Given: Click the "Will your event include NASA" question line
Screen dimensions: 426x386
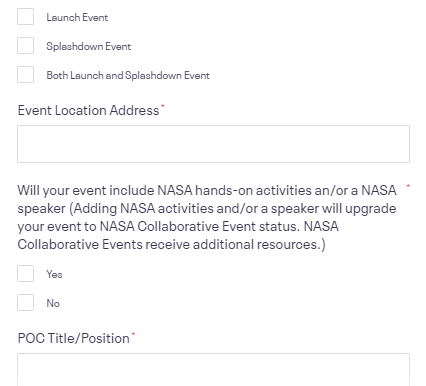Looking at the screenshot, I should pyautogui.click(x=207, y=190).
